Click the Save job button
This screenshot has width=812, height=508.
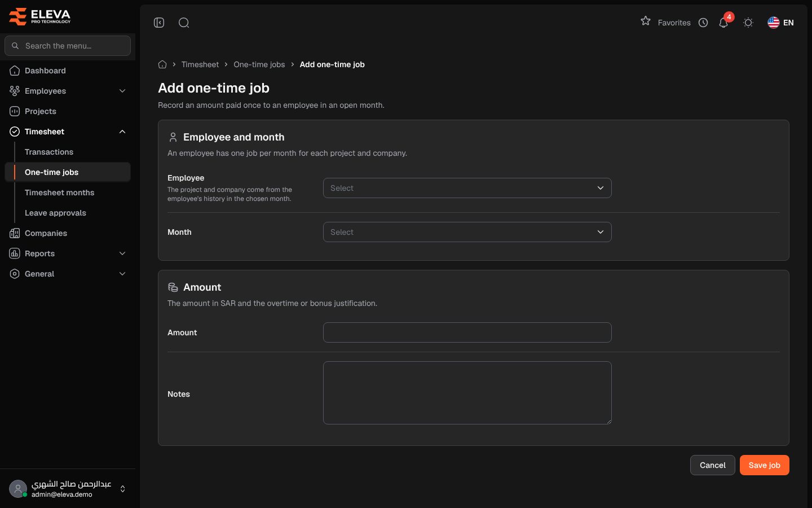coord(764,465)
